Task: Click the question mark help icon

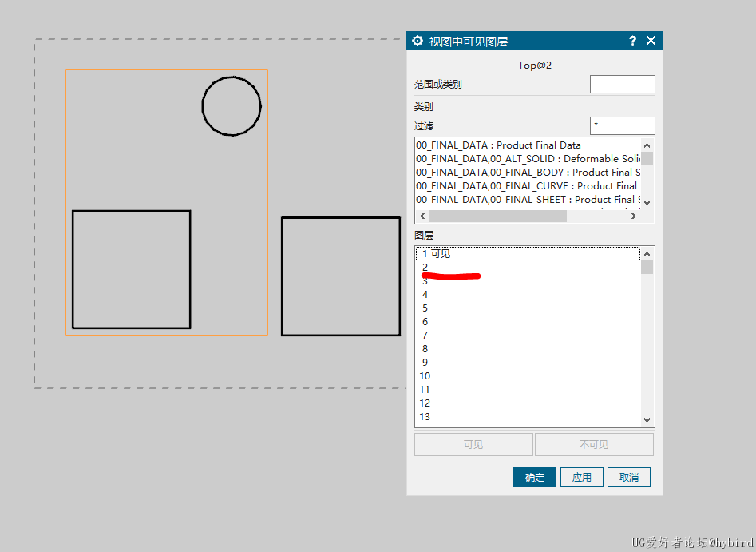Action: click(632, 41)
